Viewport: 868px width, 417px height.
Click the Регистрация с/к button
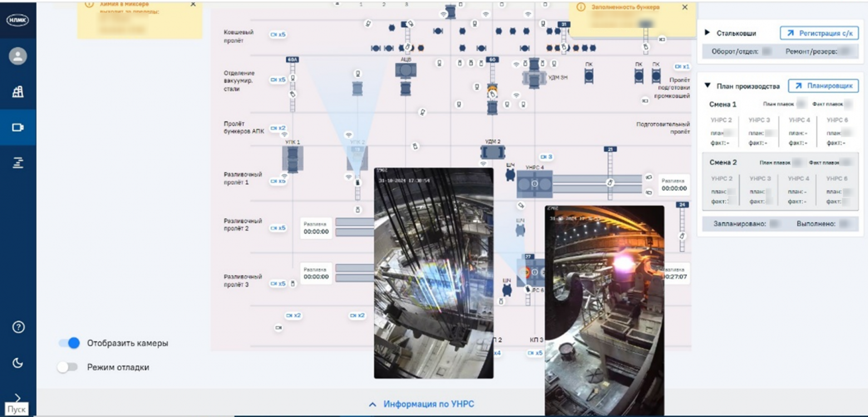[819, 33]
